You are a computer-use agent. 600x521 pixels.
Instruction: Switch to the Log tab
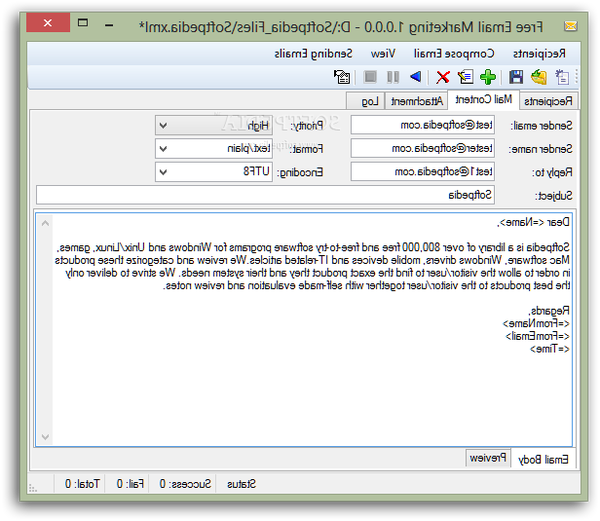coord(370,100)
